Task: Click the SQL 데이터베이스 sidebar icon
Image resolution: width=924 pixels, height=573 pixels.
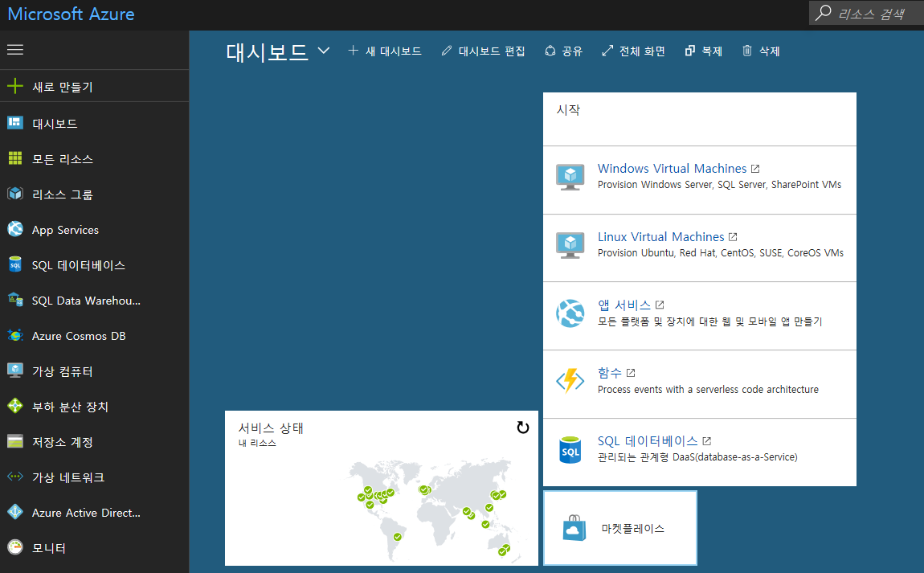Action: [x=15, y=264]
